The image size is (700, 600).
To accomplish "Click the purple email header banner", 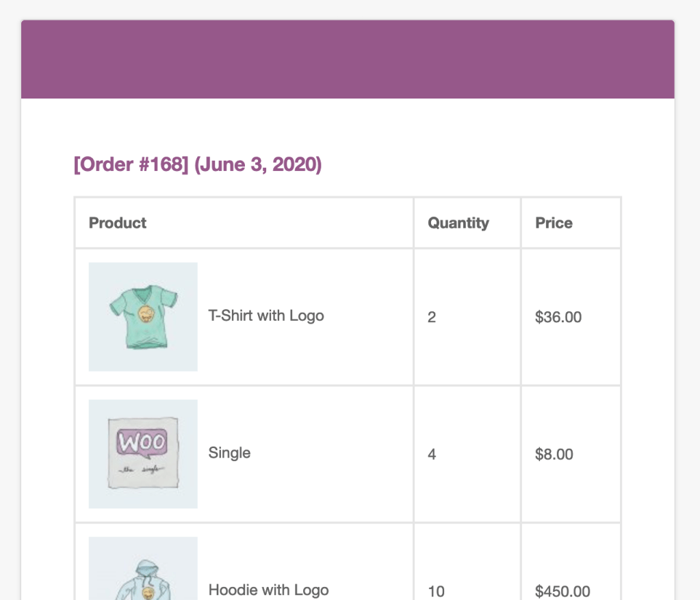I will pos(348,60).
